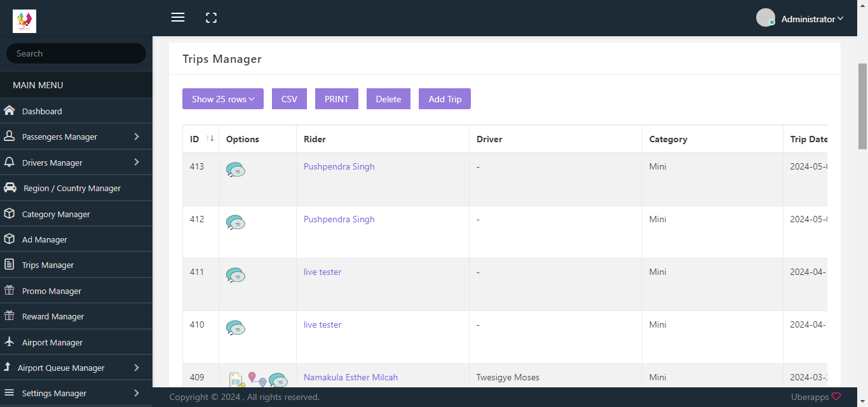Open chat icon for trip 411
The height and width of the screenshot is (407, 868).
[x=236, y=275]
